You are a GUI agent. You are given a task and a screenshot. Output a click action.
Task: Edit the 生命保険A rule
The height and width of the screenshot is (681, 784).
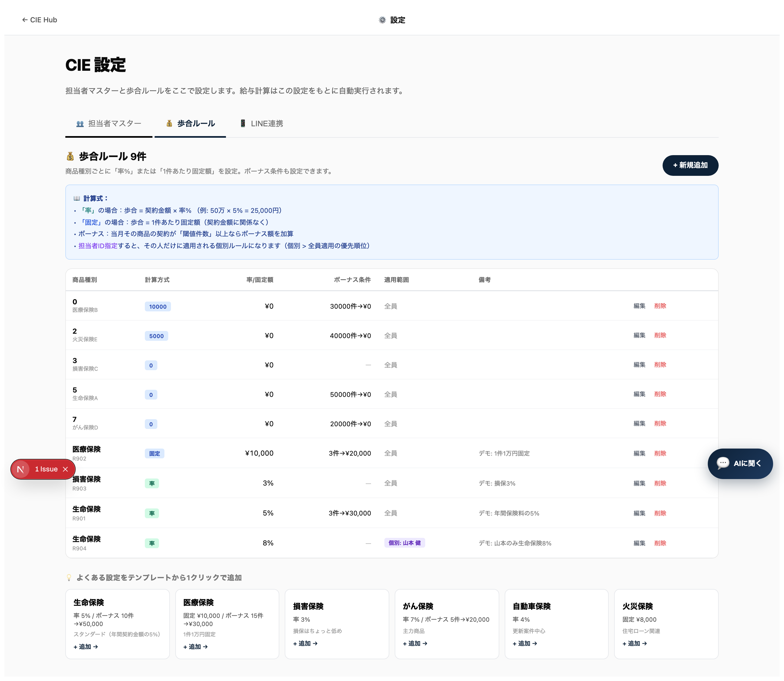click(x=639, y=394)
